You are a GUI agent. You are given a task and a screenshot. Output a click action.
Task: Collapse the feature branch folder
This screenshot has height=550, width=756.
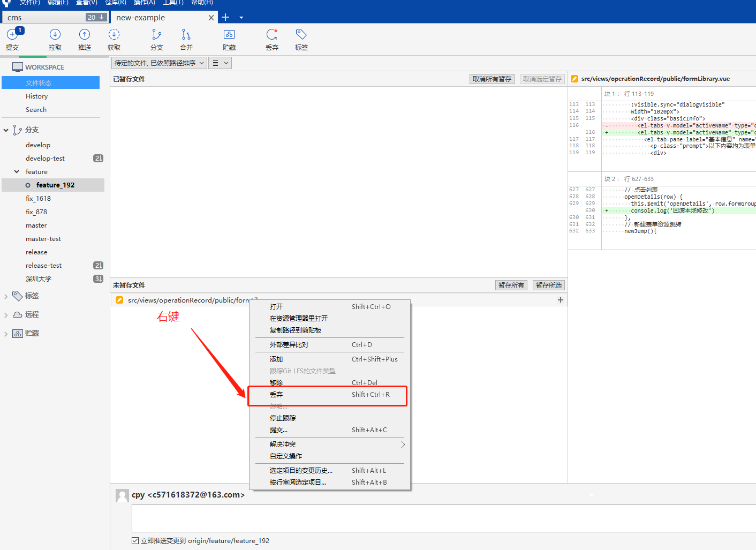(17, 172)
